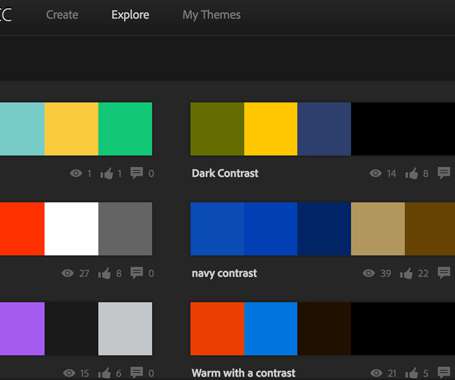Pick the tan swatch in navy contrast
The height and width of the screenshot is (380, 455).
[x=378, y=229]
